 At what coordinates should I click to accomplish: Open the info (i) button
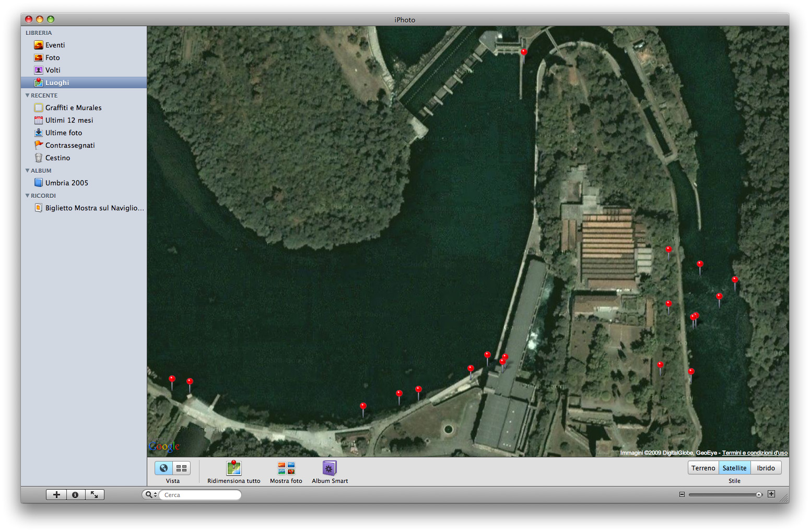click(x=75, y=494)
